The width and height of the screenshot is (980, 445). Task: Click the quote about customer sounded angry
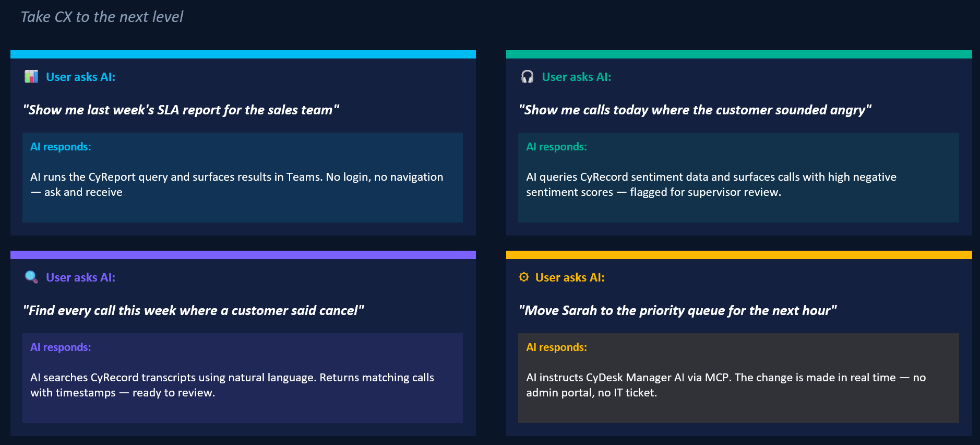pyautogui.click(x=695, y=110)
